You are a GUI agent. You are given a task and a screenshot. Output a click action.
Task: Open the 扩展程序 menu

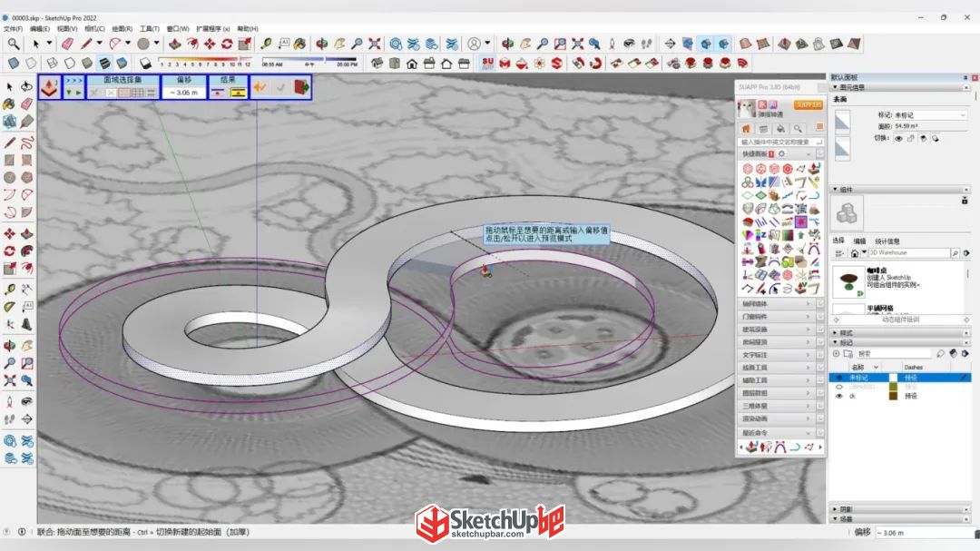pyautogui.click(x=212, y=29)
